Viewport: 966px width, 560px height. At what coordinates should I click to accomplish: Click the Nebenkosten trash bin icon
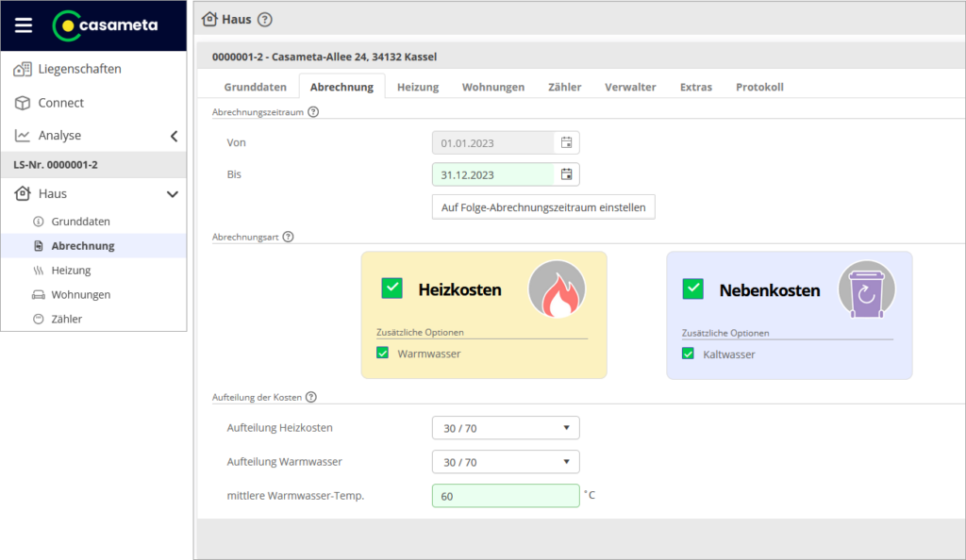[866, 289]
